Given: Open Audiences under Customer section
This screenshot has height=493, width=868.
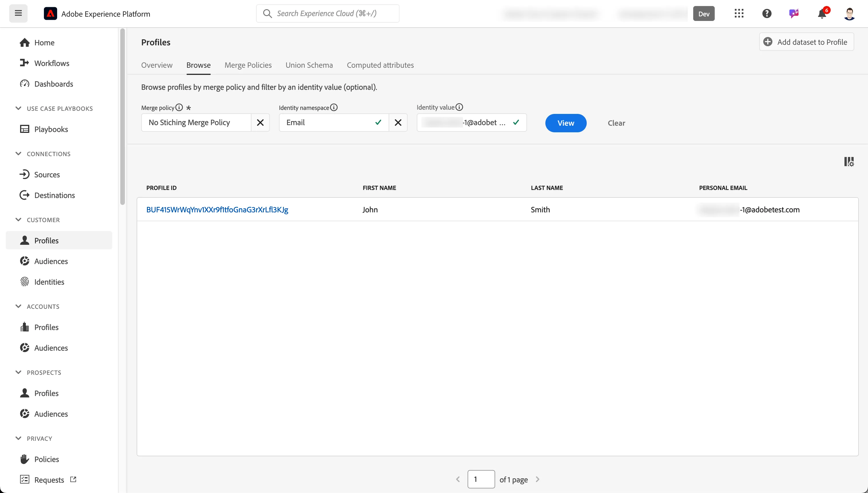Looking at the screenshot, I should [59, 261].
